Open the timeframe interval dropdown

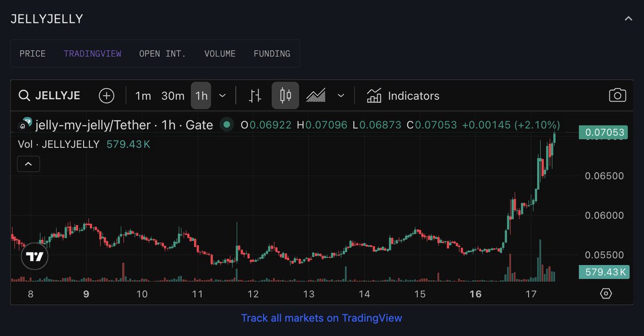tap(223, 96)
